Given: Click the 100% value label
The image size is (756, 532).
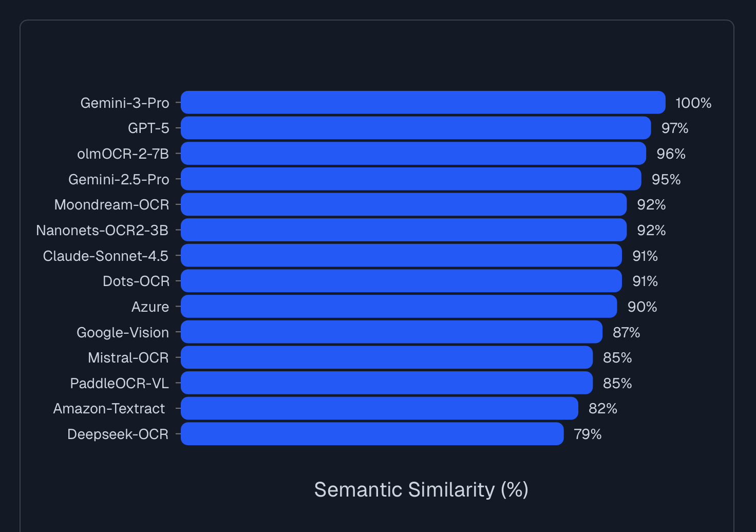Looking at the screenshot, I should point(693,103).
